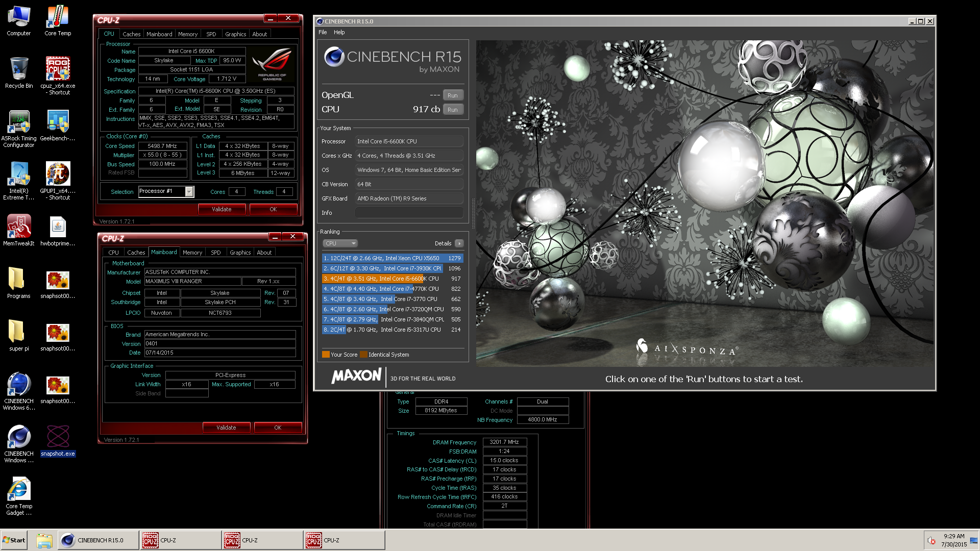Open the Programs folder icon
This screenshot has height=551, width=980.
tap(19, 283)
